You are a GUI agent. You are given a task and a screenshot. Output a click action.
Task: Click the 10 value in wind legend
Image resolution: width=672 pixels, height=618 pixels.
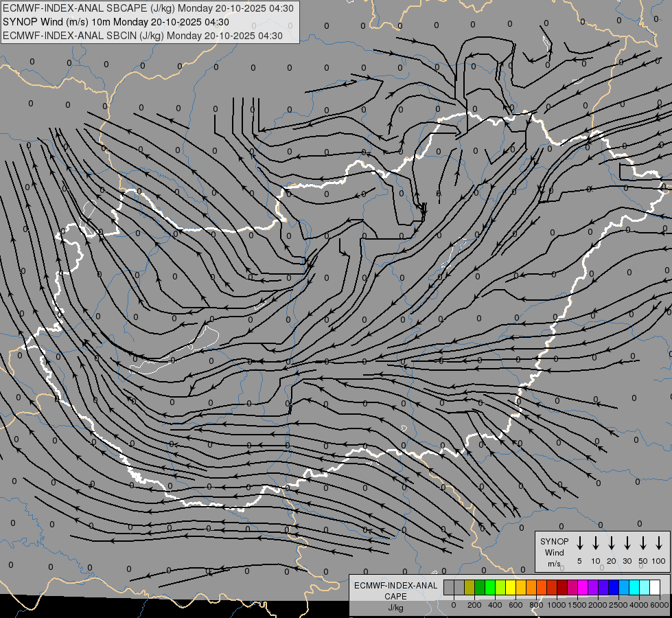(596, 561)
